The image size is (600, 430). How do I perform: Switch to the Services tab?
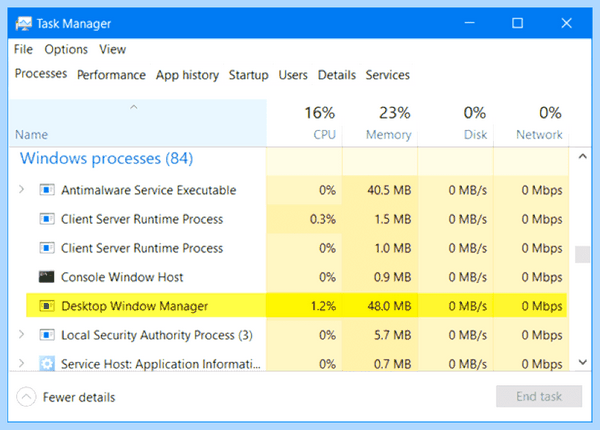coord(388,75)
